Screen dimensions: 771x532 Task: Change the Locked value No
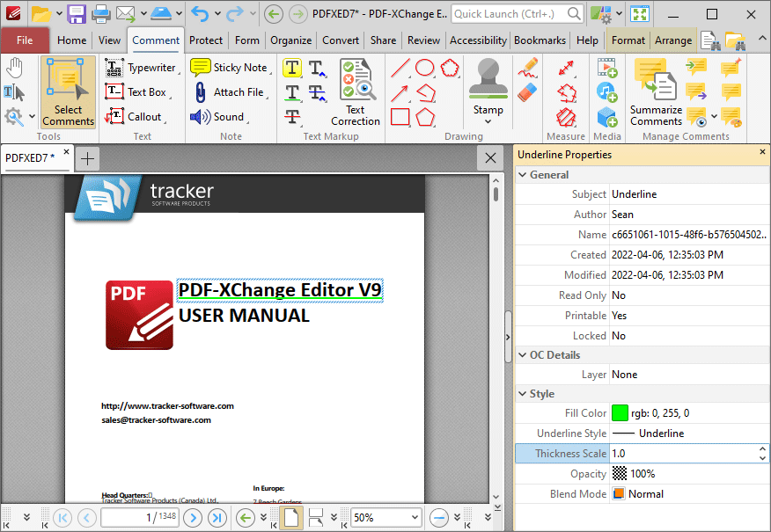tap(689, 336)
